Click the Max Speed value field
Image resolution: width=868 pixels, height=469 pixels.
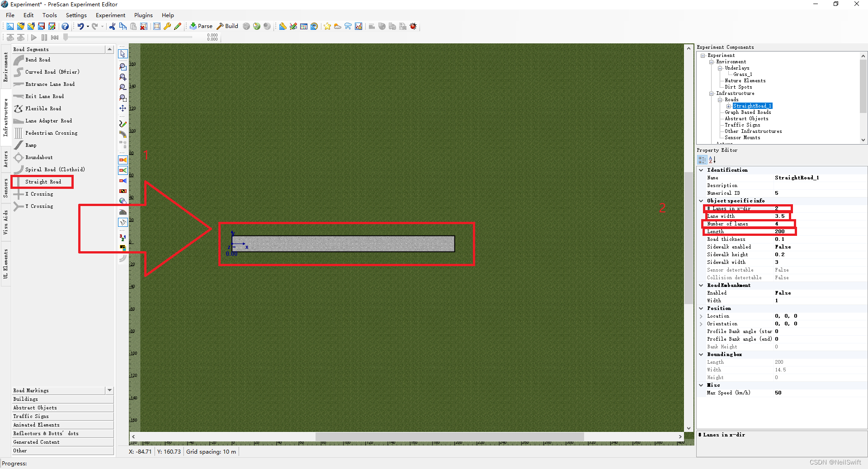(x=820, y=393)
